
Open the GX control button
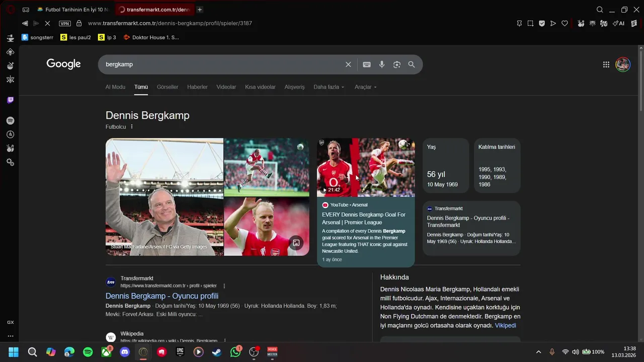click(x=10, y=322)
